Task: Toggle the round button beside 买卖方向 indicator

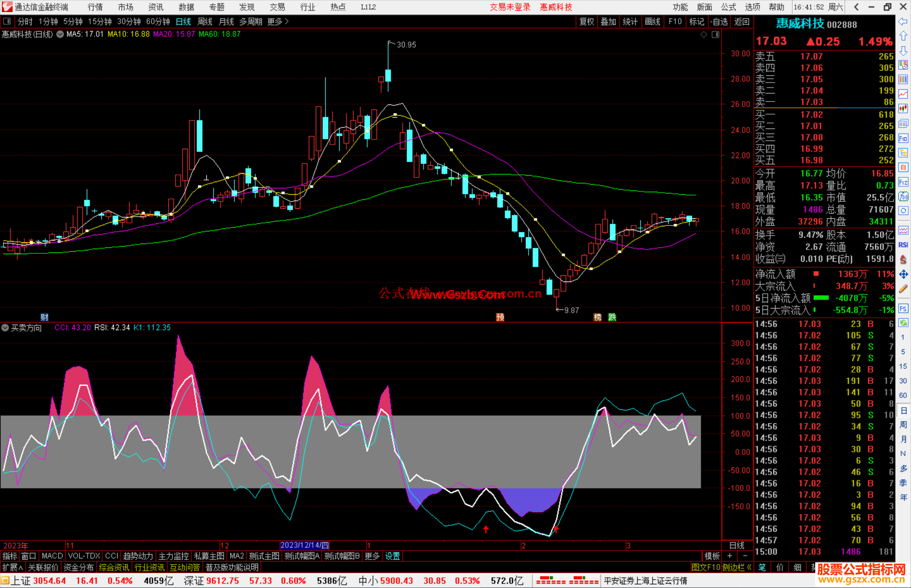Action: click(5, 328)
